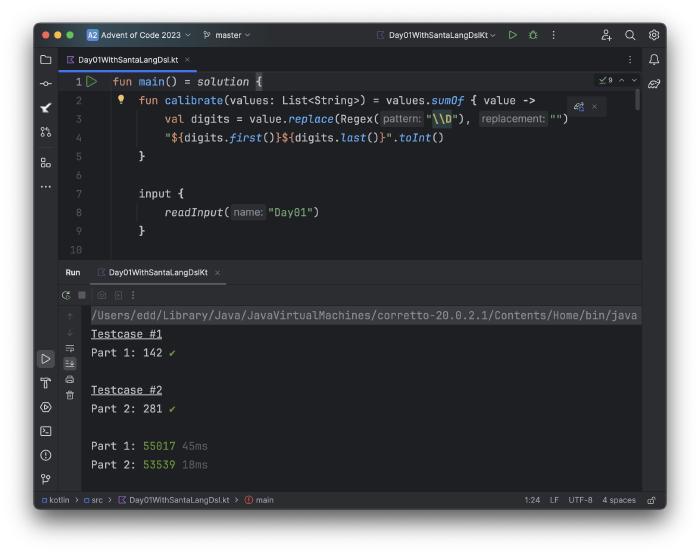This screenshot has height=554, width=700.
Task: Click the java executable path in console
Action: 364,316
